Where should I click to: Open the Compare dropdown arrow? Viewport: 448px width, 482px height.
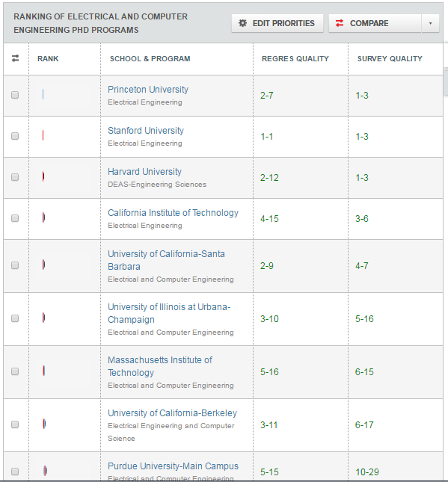tap(430, 23)
